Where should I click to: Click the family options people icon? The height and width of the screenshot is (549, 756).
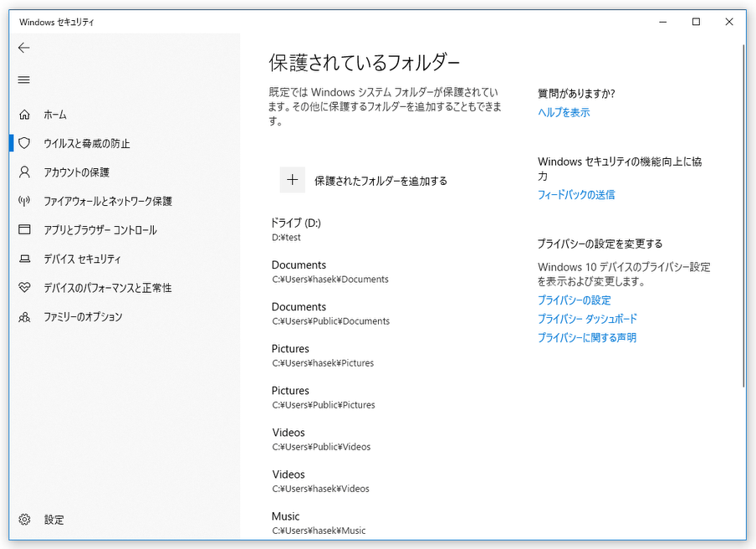click(x=24, y=316)
